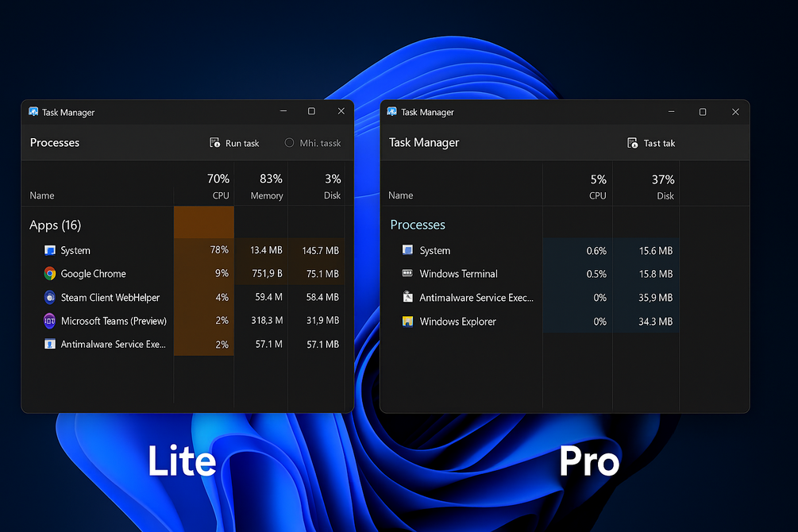Click the Google Chrome icon in Lite window
798x532 pixels.
pos(50,274)
